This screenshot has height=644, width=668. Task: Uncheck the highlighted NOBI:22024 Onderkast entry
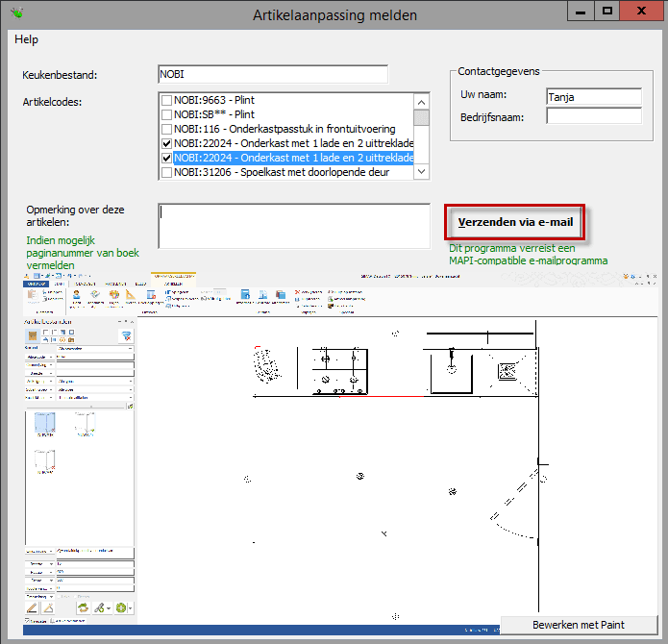point(167,159)
